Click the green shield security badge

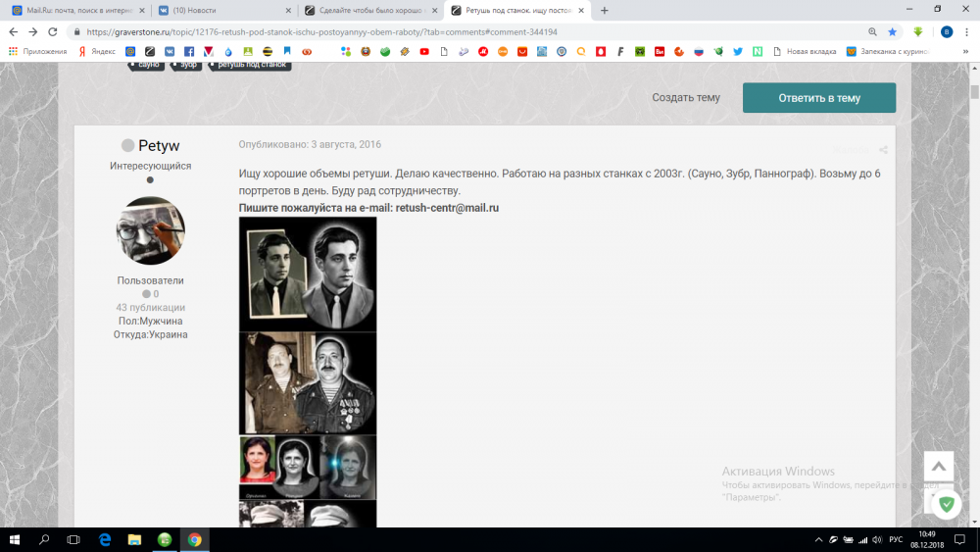(946, 504)
